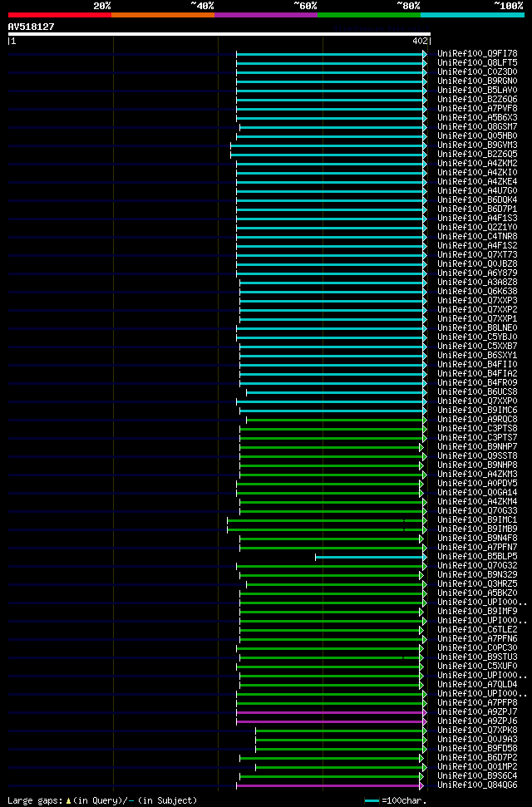Open UniRef100_B9GVM3 hit

tap(477, 145)
